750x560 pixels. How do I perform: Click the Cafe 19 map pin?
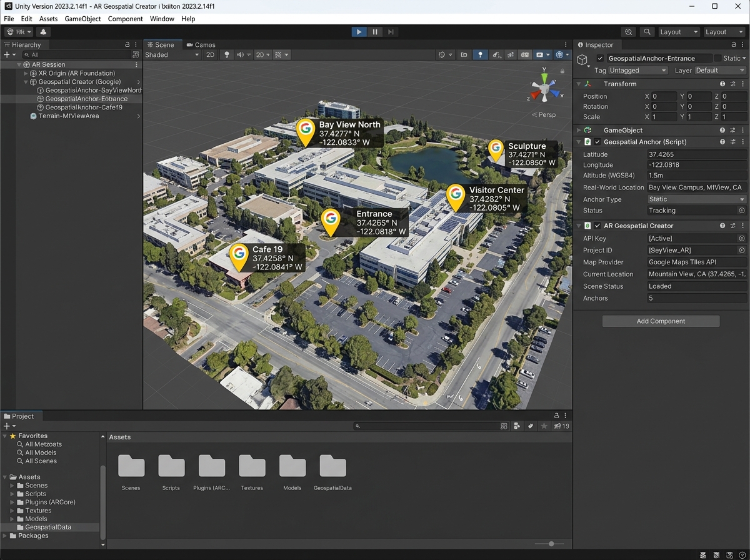click(238, 256)
